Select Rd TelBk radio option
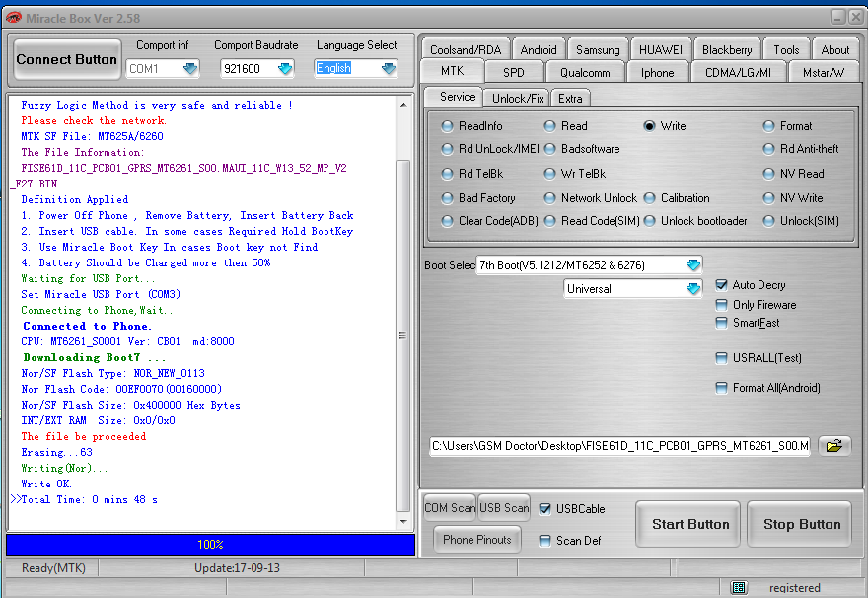The width and height of the screenshot is (868, 598). click(447, 174)
